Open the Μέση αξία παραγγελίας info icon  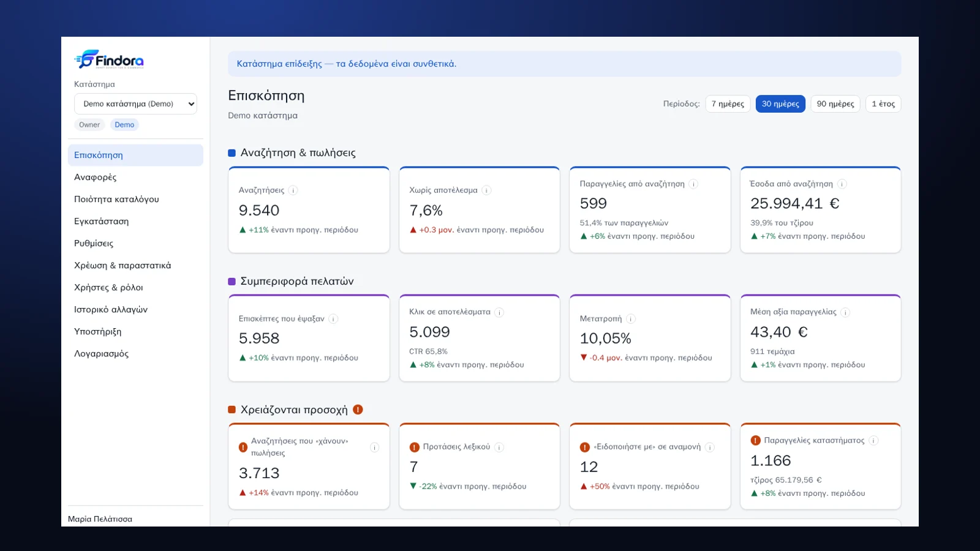tap(845, 312)
